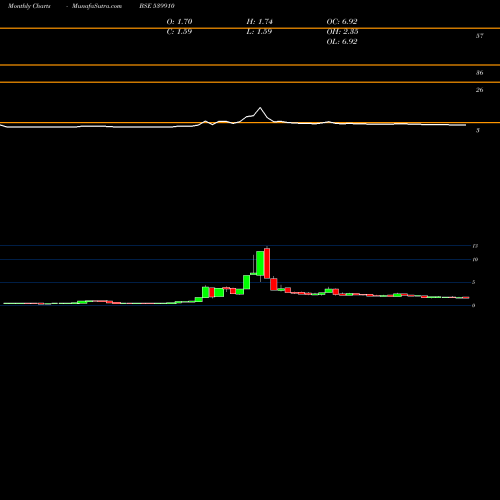500x500 pixels.
Task: Click the candlestick axis label '0'
Action: 473,305
